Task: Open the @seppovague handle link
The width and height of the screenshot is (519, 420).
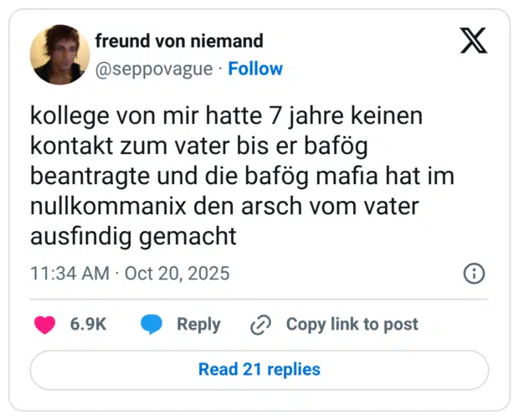Action: [154, 69]
